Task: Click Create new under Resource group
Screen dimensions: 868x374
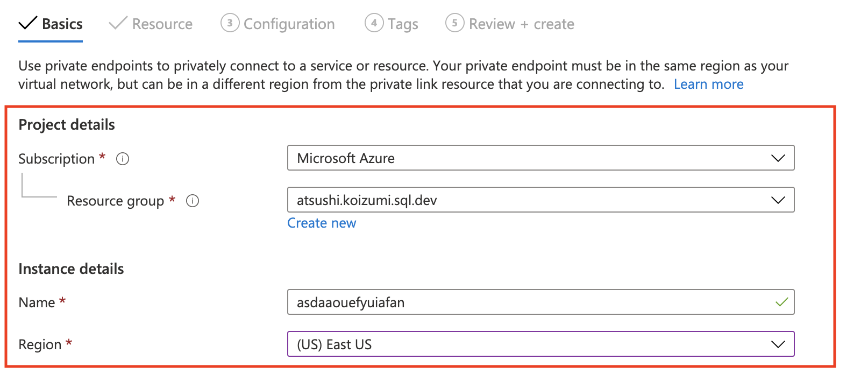Action: tap(322, 223)
